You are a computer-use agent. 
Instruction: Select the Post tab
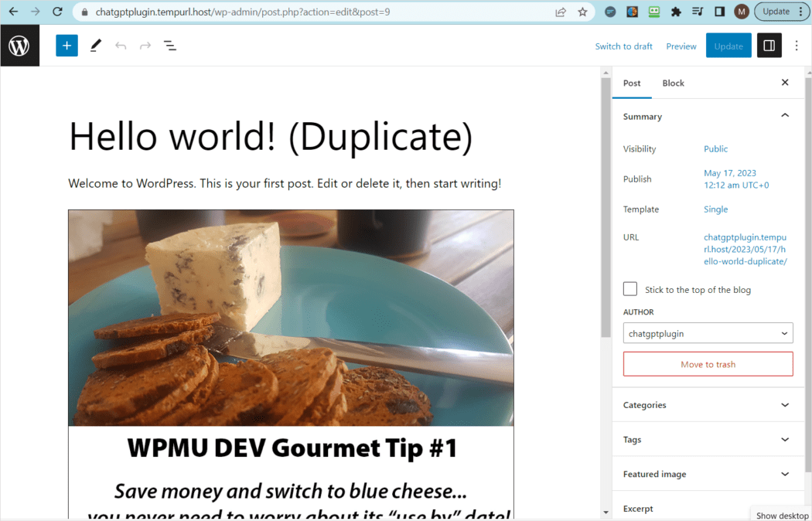pyautogui.click(x=632, y=83)
